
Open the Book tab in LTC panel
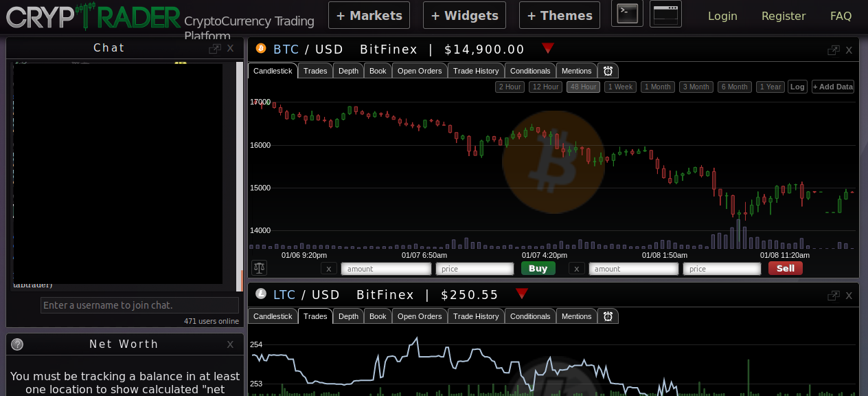click(378, 316)
